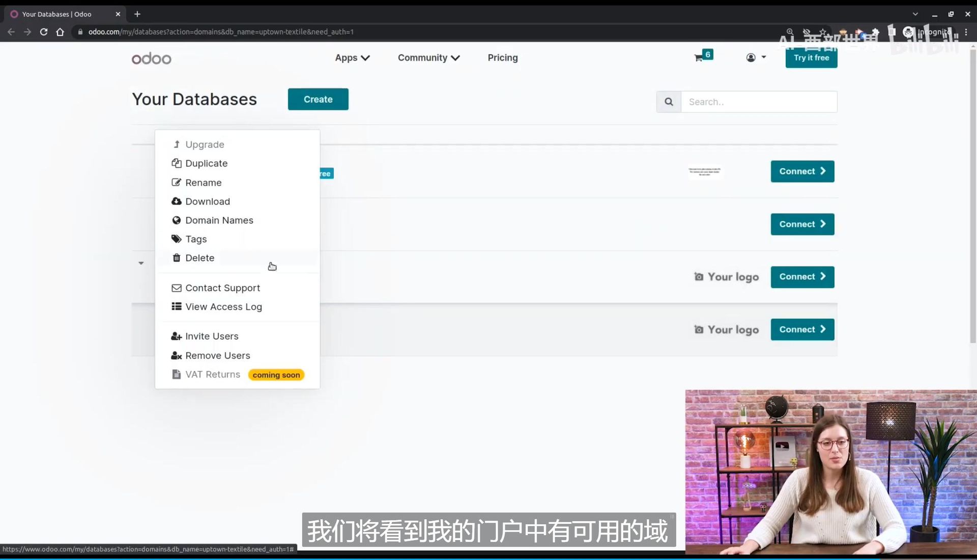Click the Invite Users person-plus icon

point(177,336)
